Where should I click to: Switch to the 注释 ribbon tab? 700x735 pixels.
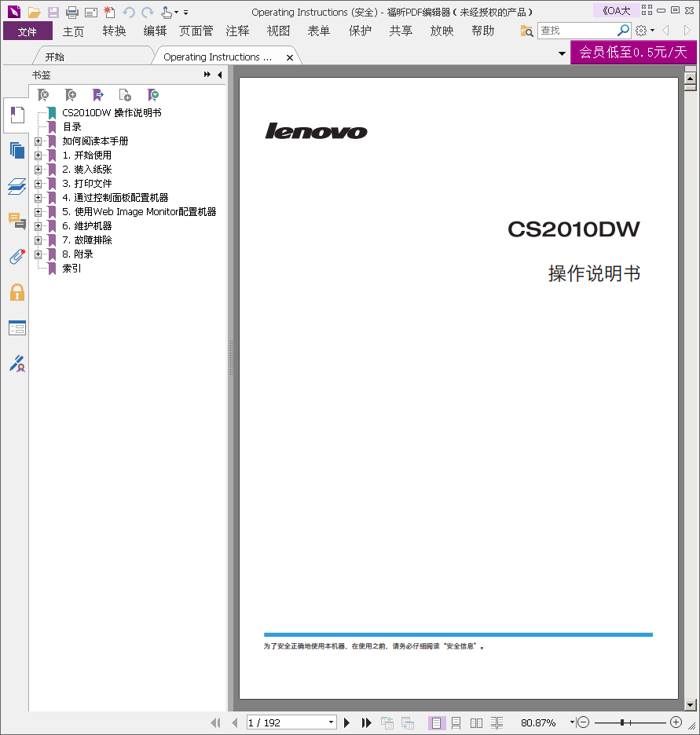(x=237, y=31)
